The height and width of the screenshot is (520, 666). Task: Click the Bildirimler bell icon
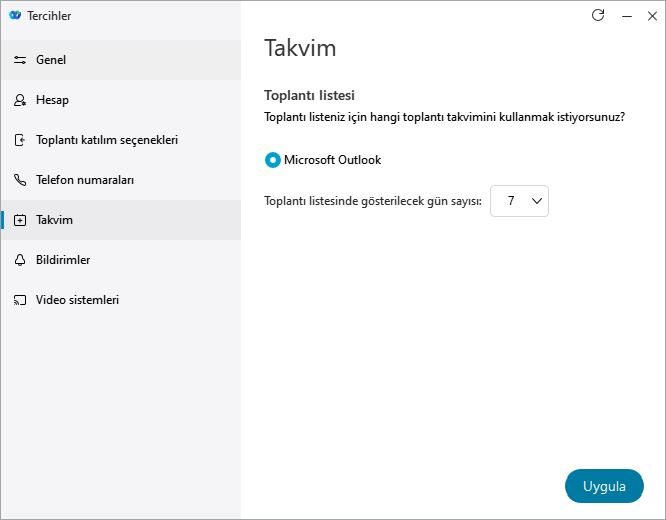tap(20, 260)
